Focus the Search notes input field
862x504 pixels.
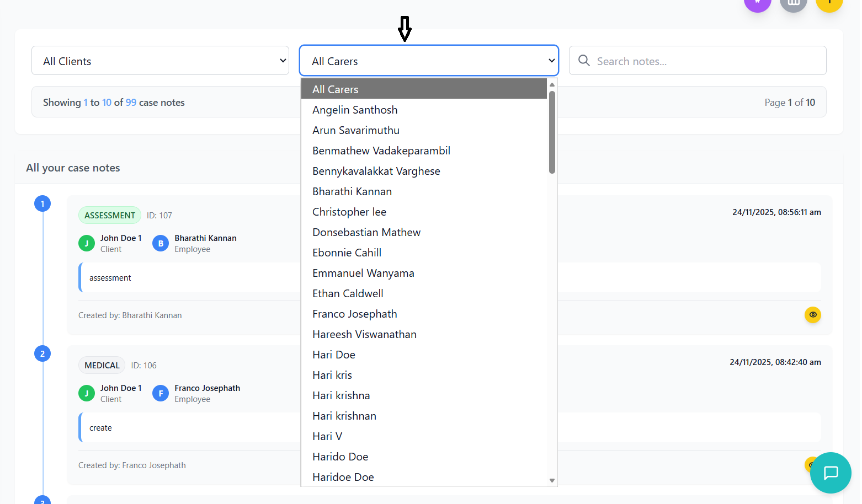(x=706, y=61)
